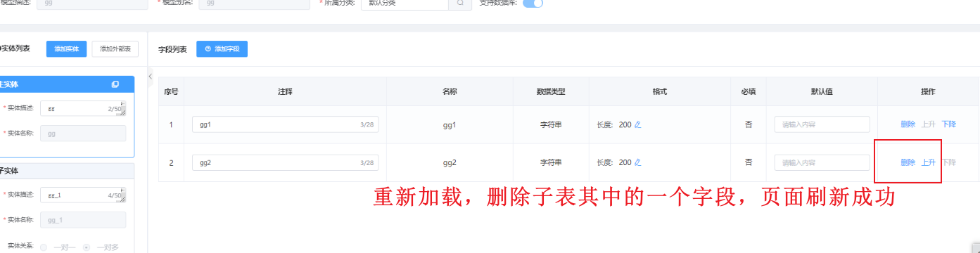Viewport: 980px width, 253px height.
Task: Click the 数据类型 column header
Action: [x=551, y=91]
